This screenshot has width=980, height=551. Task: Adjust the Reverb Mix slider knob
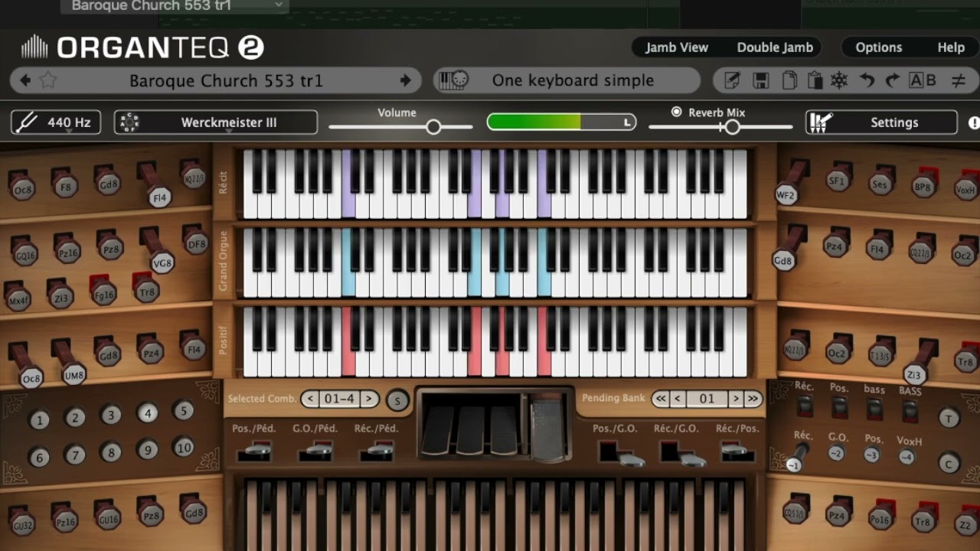[x=733, y=127]
